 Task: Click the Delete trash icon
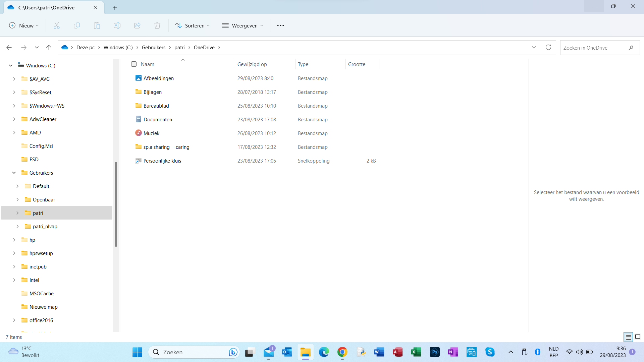point(157,25)
